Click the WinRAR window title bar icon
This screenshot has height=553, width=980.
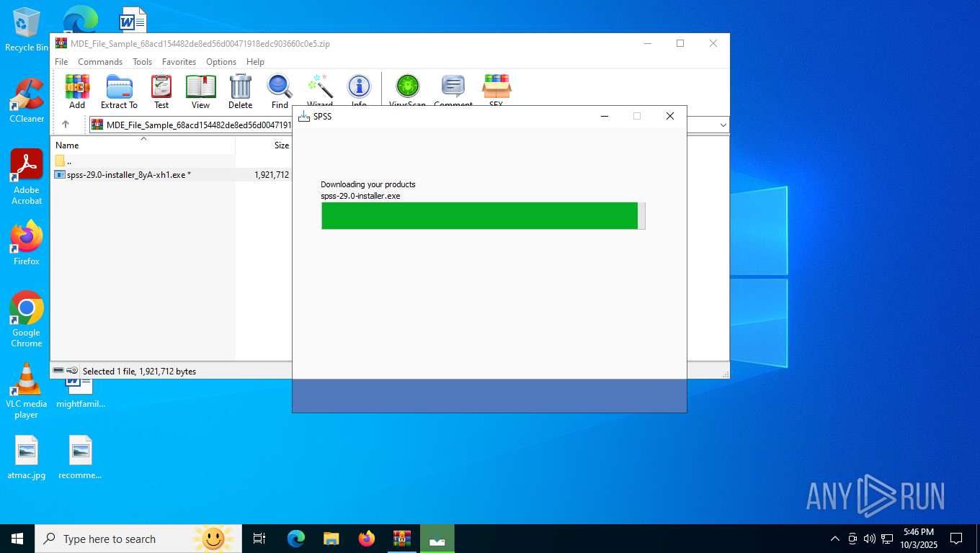pyautogui.click(x=61, y=43)
